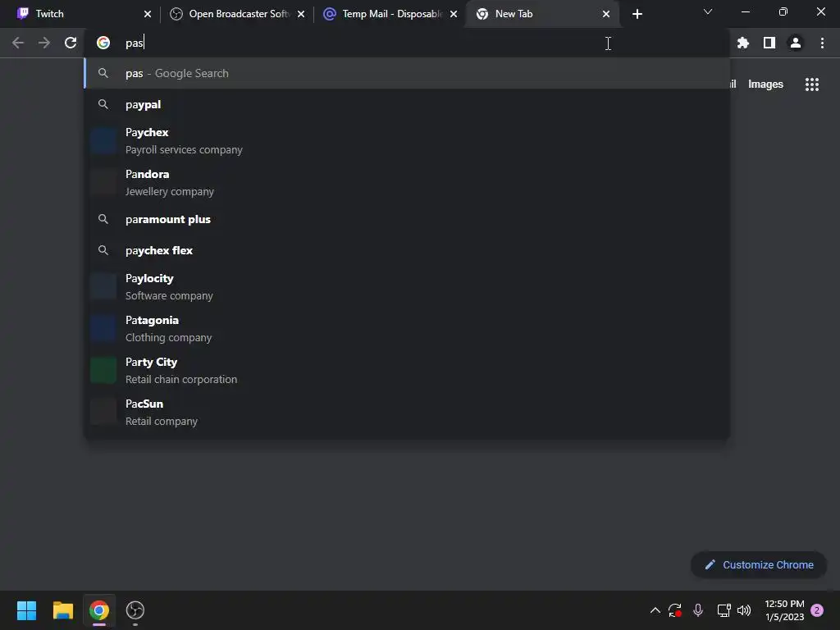Go forward to next page
The image size is (840, 630).
[x=44, y=43]
